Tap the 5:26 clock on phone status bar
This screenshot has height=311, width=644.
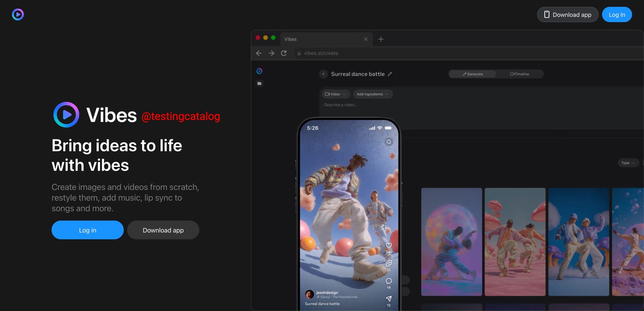pos(313,128)
